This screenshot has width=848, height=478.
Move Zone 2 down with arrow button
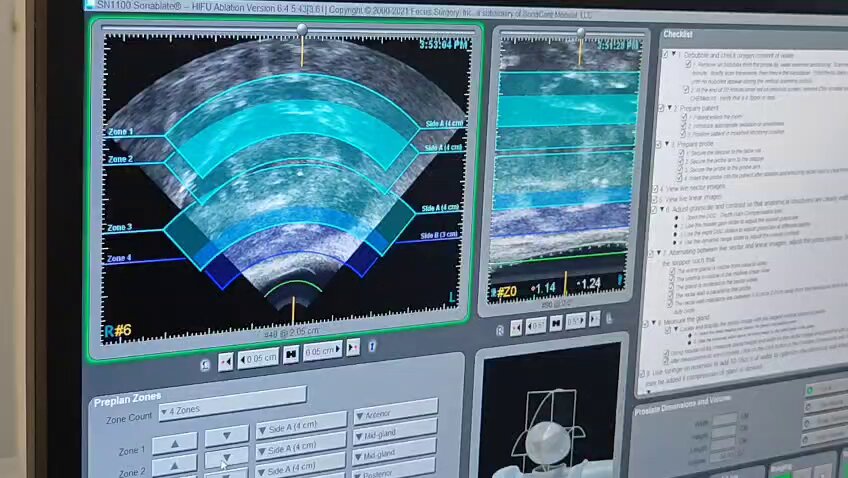tap(227, 458)
